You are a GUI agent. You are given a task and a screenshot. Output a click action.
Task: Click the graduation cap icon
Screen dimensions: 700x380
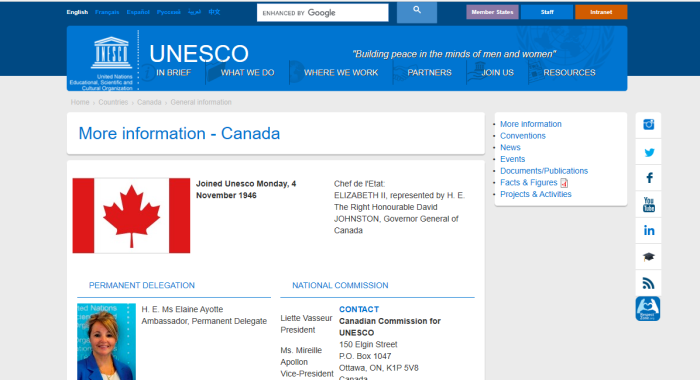click(648, 257)
